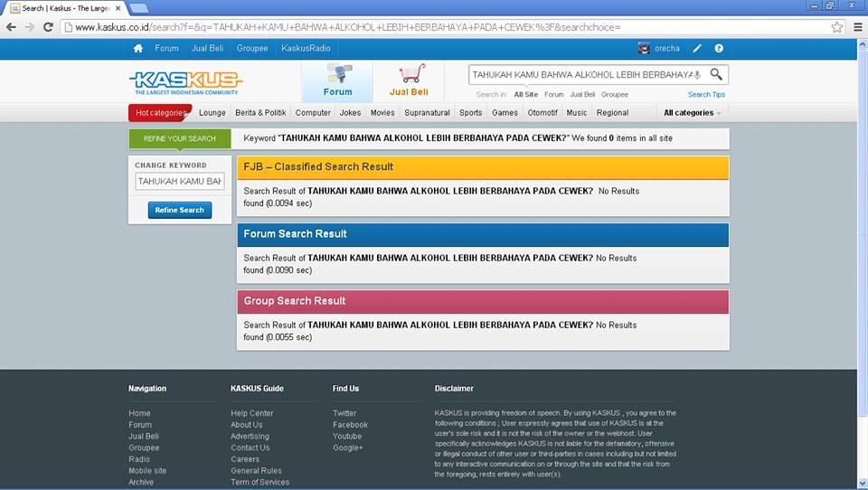Focus the Change Keyword input field
Viewport: 868px width, 490px height.
click(179, 181)
